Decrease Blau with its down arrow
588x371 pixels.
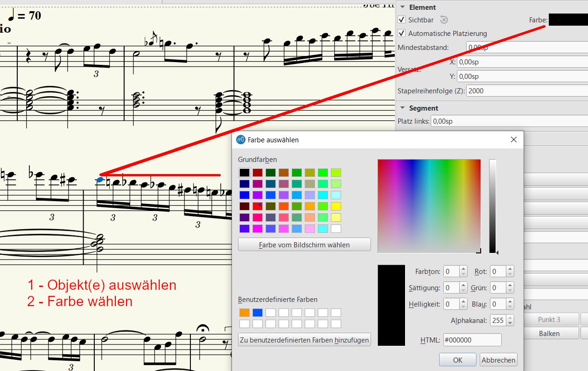pos(510,307)
